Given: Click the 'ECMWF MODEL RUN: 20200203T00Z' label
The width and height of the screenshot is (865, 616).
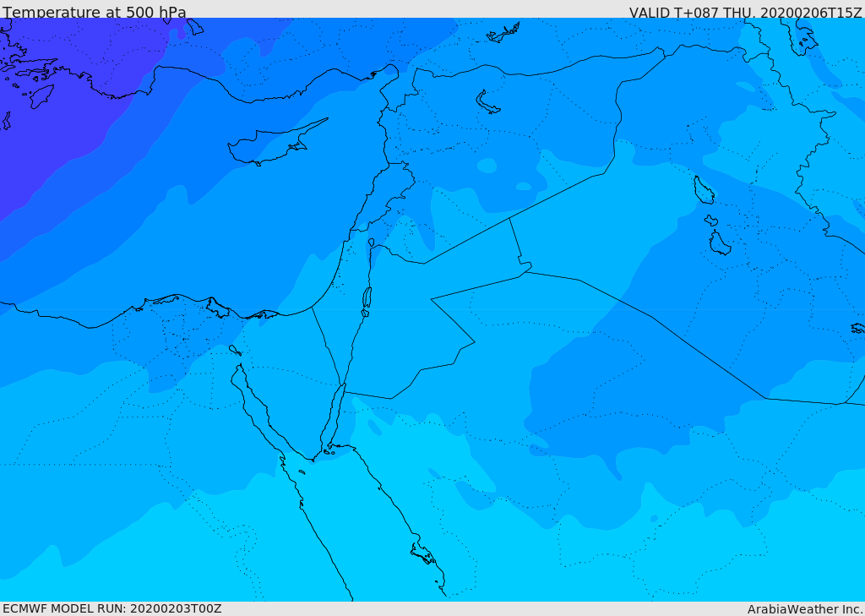Looking at the screenshot, I should 112,608.
